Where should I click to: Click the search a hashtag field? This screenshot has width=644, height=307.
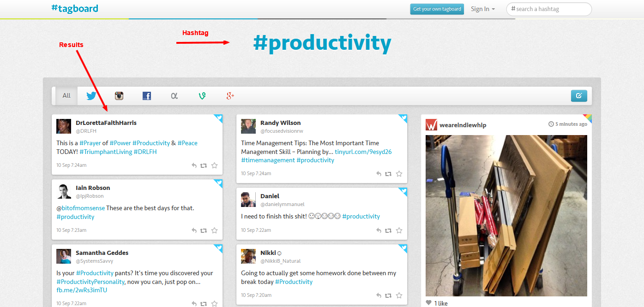click(x=549, y=9)
